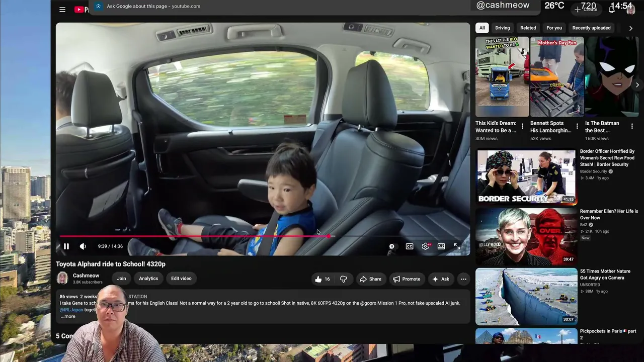The image size is (644, 362).
Task: Open 55 Times Mother Nature video title
Action: tap(605, 275)
